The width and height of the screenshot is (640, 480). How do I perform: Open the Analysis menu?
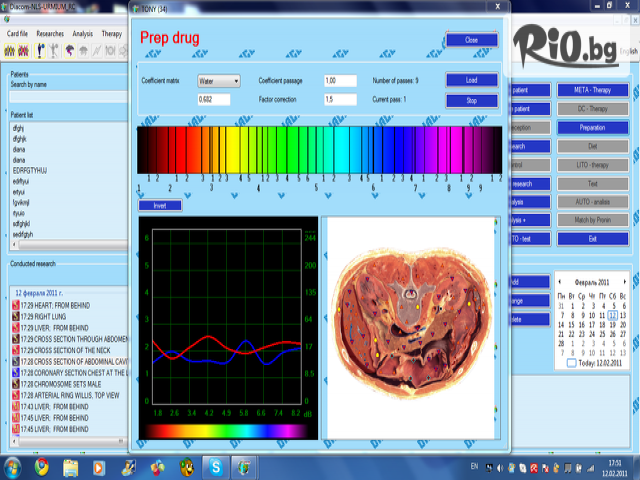click(83, 33)
